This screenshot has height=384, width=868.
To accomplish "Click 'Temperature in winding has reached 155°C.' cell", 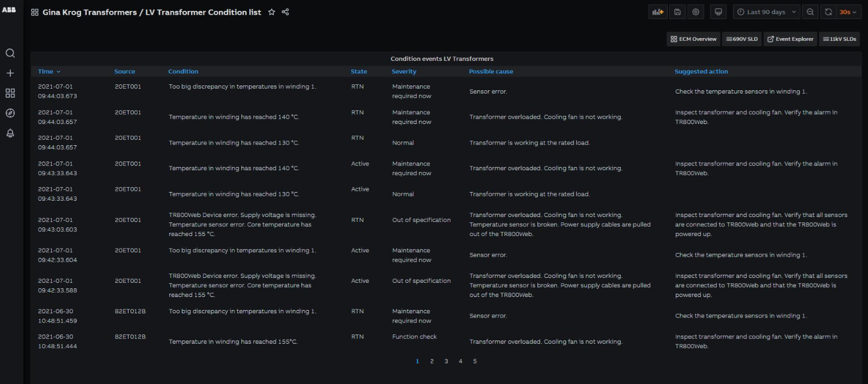I will coord(233,342).
